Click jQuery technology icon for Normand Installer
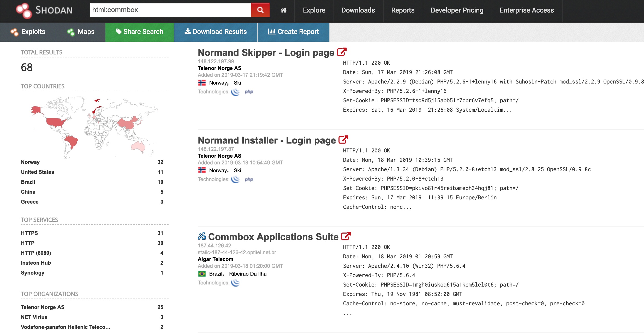Screen dimensions: 644x333 pyautogui.click(x=235, y=180)
